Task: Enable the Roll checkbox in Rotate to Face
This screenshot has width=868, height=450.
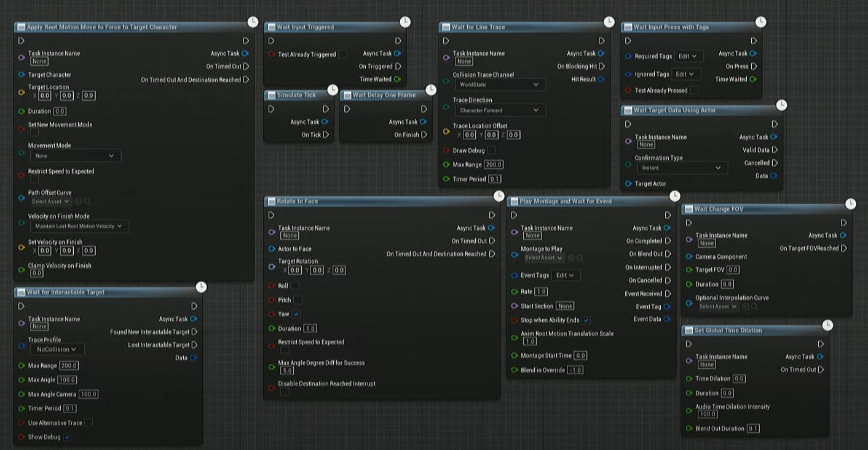Action: click(x=295, y=286)
